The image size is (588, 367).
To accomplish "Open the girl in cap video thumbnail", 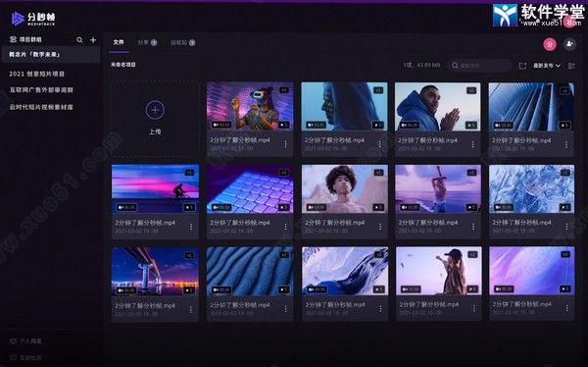I will (x=439, y=271).
